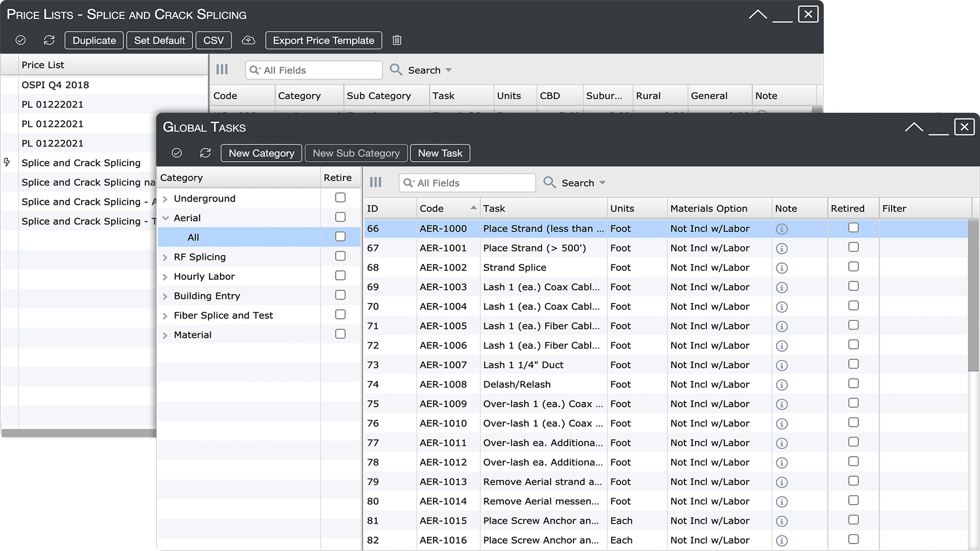Check Retired box for task AER-1000

coord(853,228)
